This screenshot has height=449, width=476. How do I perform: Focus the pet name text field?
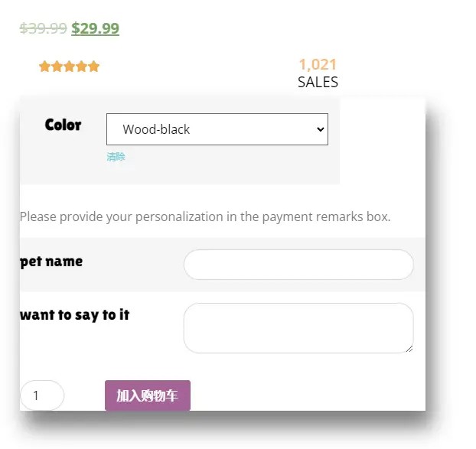click(298, 265)
